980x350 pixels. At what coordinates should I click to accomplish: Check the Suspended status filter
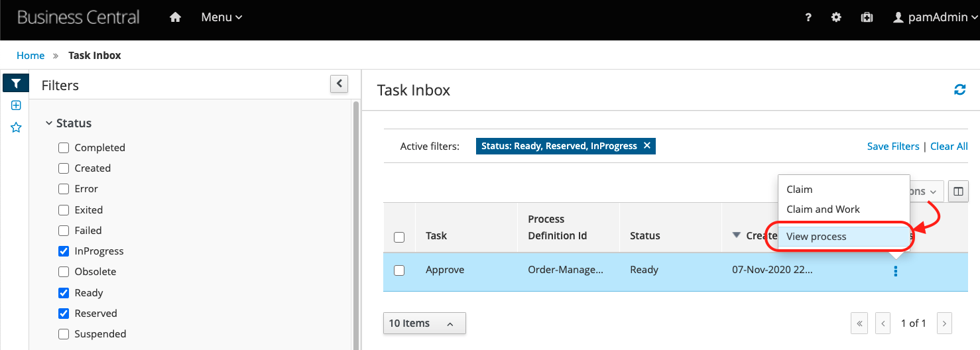click(x=64, y=334)
